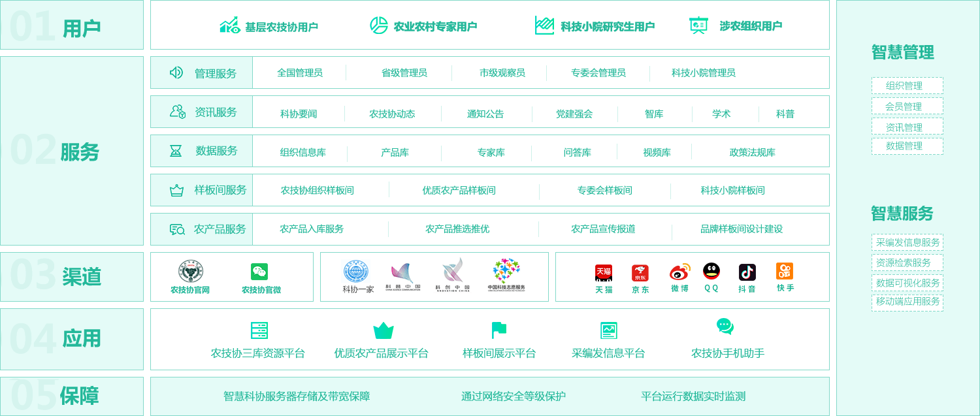980x416 pixels.
Task: Open the 专家库 link
Action: 491,153
